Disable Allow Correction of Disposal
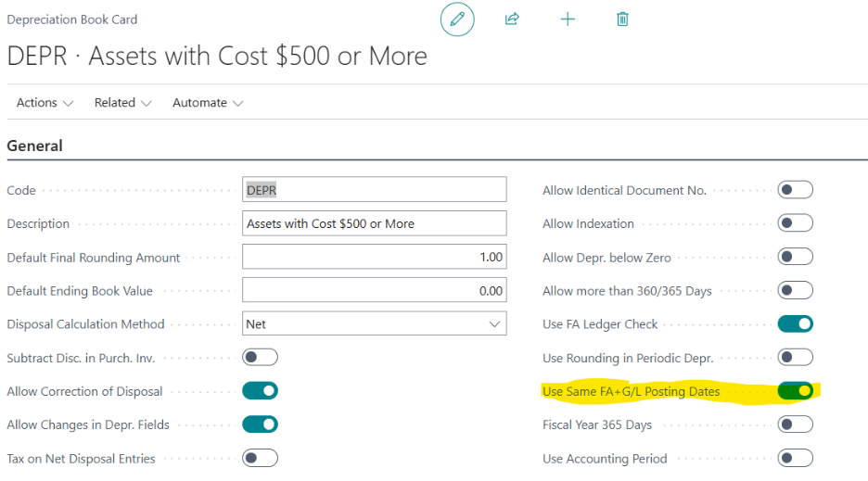868x481 pixels. coord(260,391)
